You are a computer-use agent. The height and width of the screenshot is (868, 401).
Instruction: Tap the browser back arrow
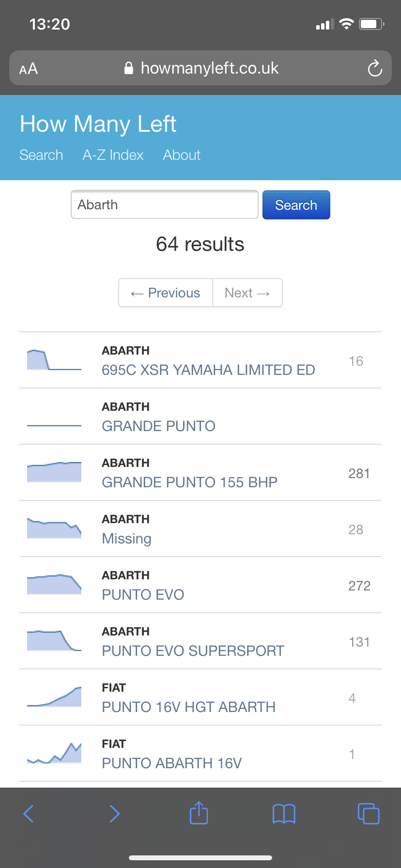click(29, 814)
